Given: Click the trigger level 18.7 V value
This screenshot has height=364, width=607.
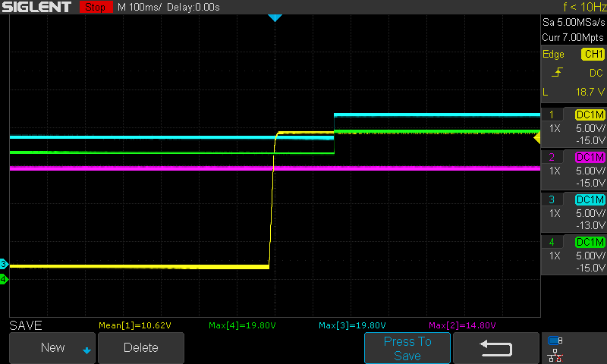Looking at the screenshot, I should pyautogui.click(x=590, y=92).
